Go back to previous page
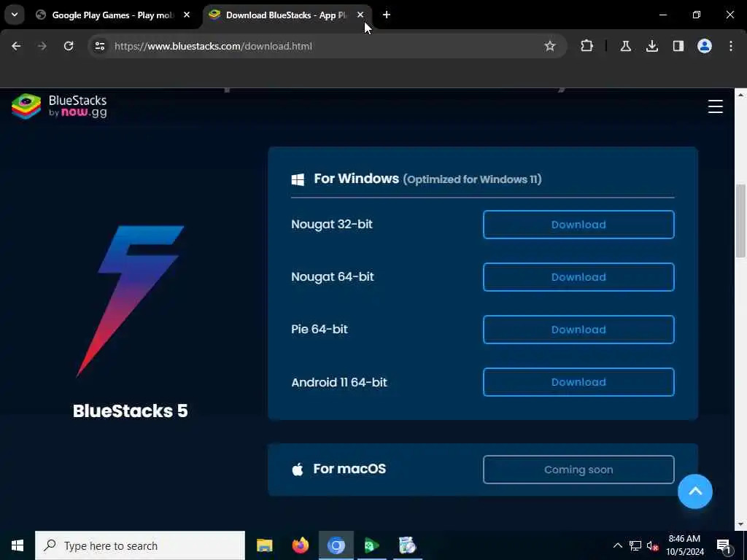Viewport: 747px width, 560px height. (16, 46)
